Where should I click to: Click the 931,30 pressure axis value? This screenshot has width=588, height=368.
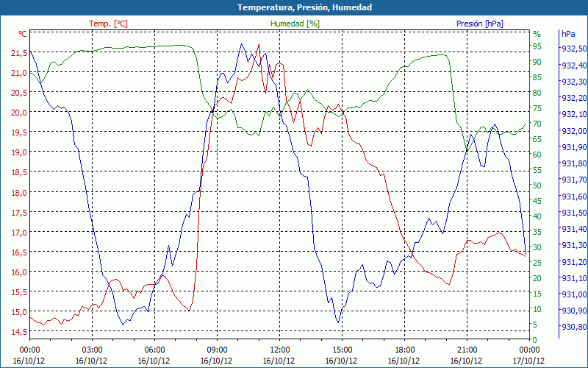point(574,245)
